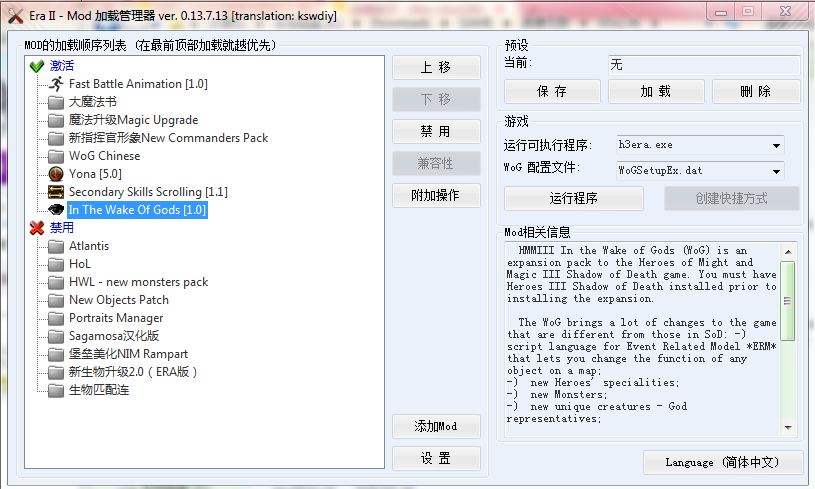
Task: Click 上移 to move mod up
Action: tap(436, 68)
